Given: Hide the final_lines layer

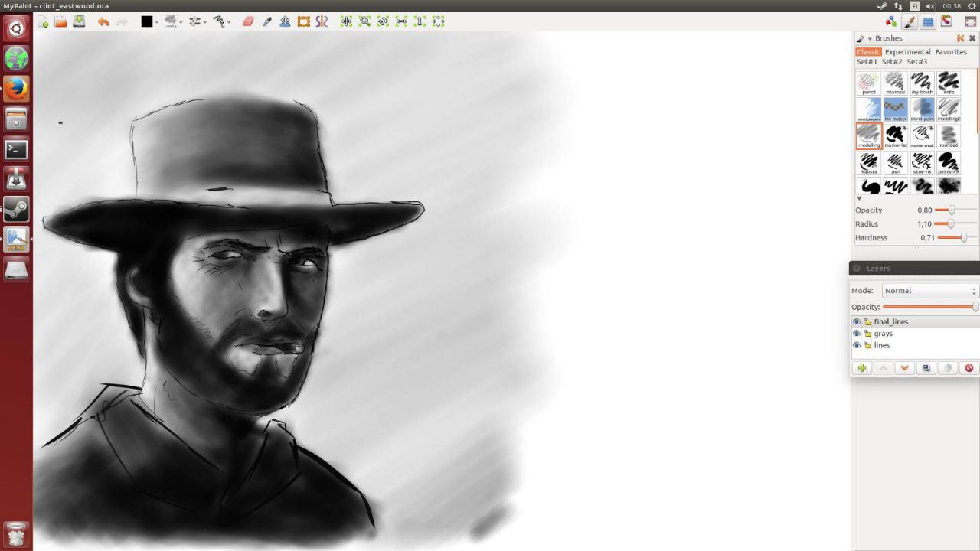Looking at the screenshot, I should 857,322.
